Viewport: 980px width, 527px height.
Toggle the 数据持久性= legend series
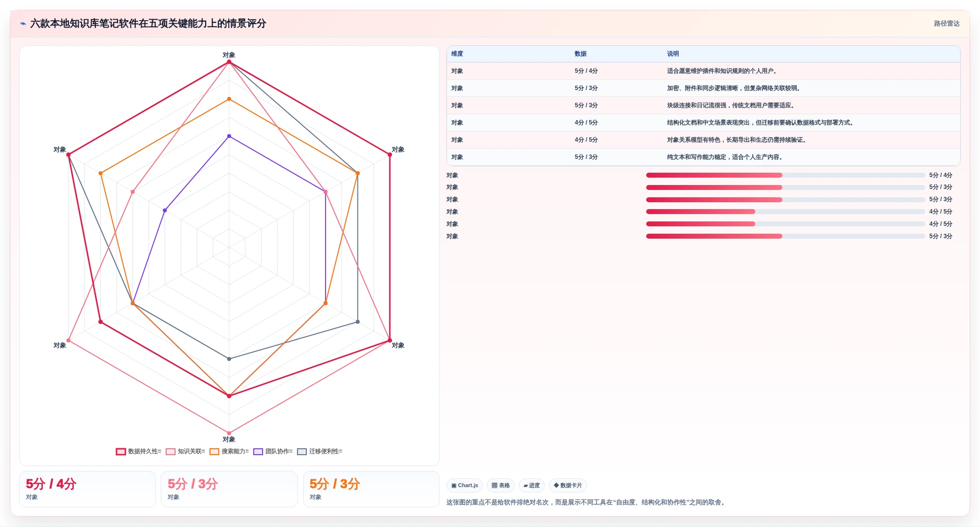(x=139, y=451)
